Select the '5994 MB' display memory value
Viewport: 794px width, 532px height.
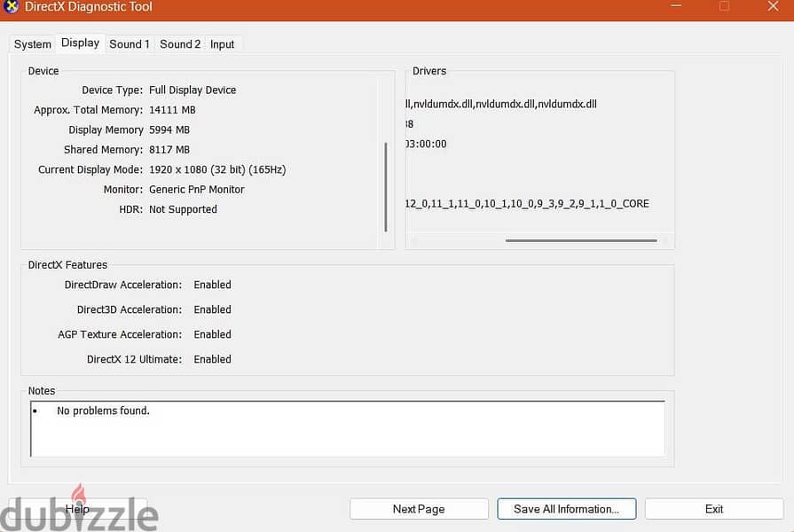click(x=169, y=130)
